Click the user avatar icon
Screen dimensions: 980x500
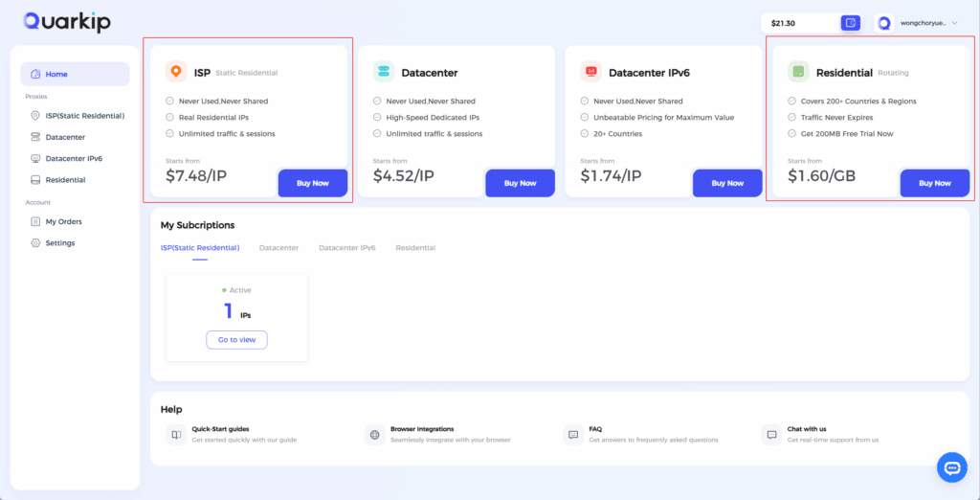pos(883,23)
